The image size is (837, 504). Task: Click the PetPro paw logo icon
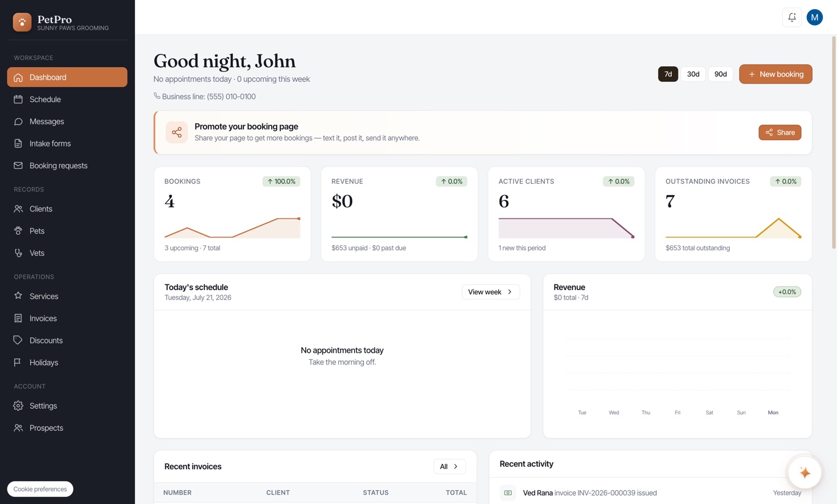(22, 22)
